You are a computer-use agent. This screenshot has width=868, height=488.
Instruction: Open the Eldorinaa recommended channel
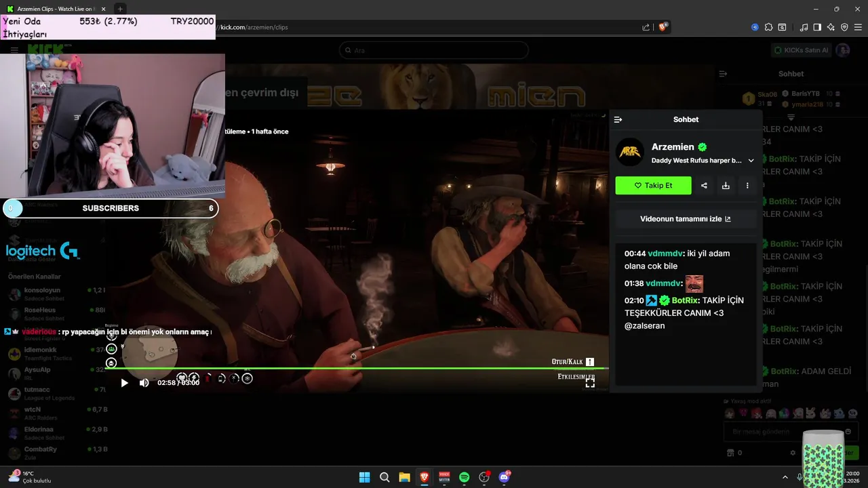tap(56, 432)
